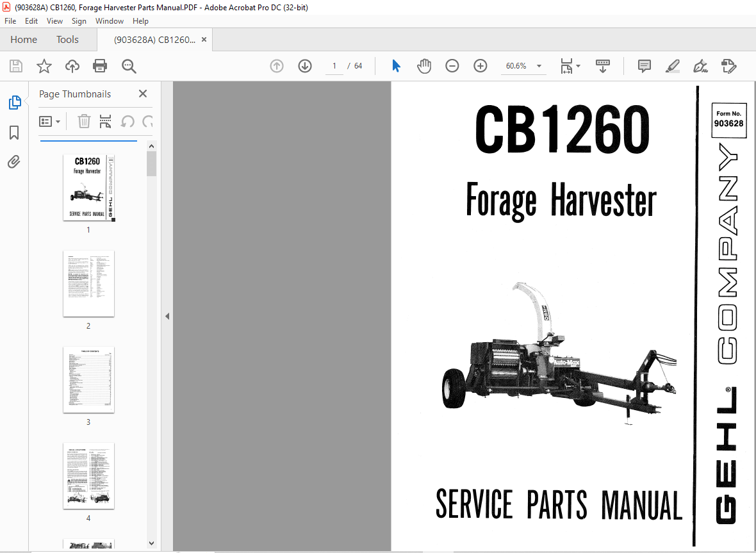Viewport: 756px width, 553px height.
Task: Switch to the Selection tool arrow
Action: click(x=396, y=65)
